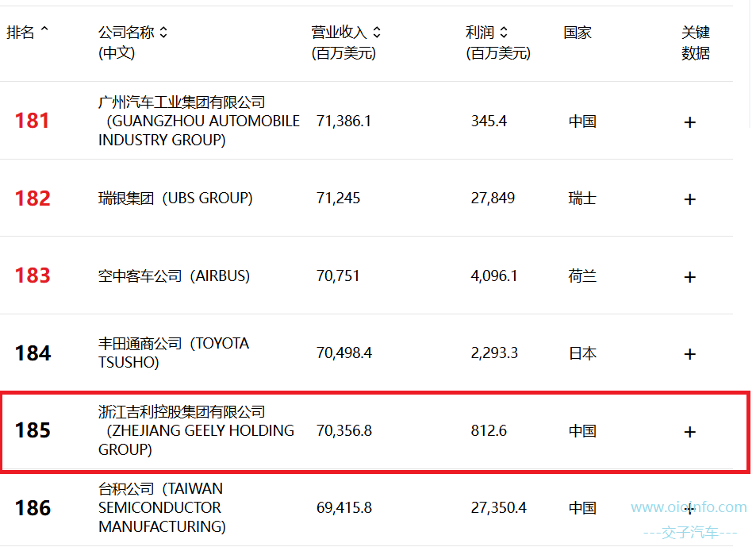Screen dimensions: 756x551
Task: Click revenue value 70,751
Action: (x=338, y=276)
